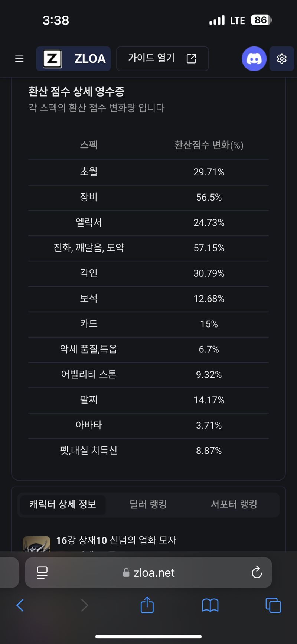Open the Safari bookmarks icon
This screenshot has width=297, height=644.
(x=210, y=605)
